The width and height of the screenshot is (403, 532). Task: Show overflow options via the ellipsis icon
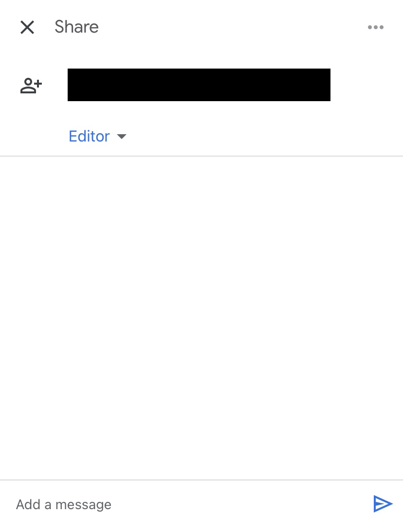coord(375,27)
